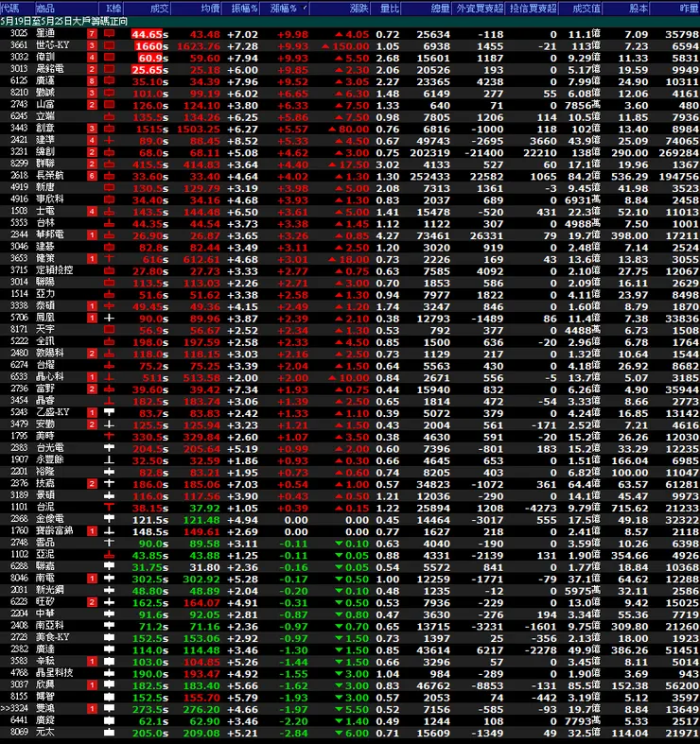
Task: Sort by the 均價 column header
Action: 197,9
